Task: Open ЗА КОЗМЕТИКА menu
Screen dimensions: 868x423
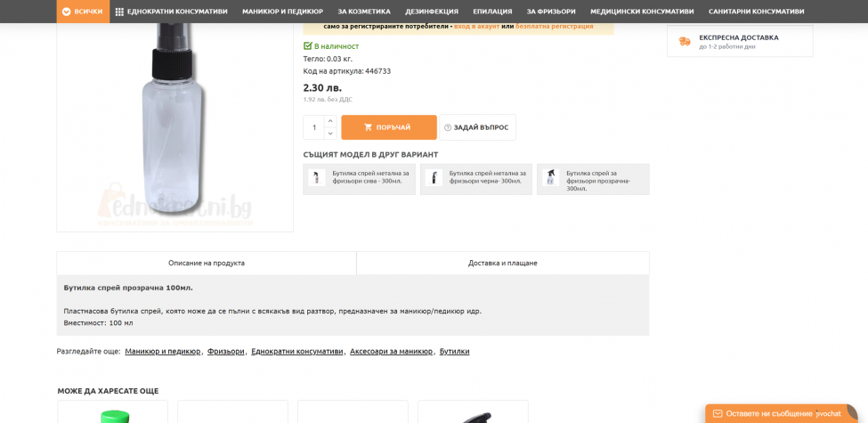Action: [364, 12]
